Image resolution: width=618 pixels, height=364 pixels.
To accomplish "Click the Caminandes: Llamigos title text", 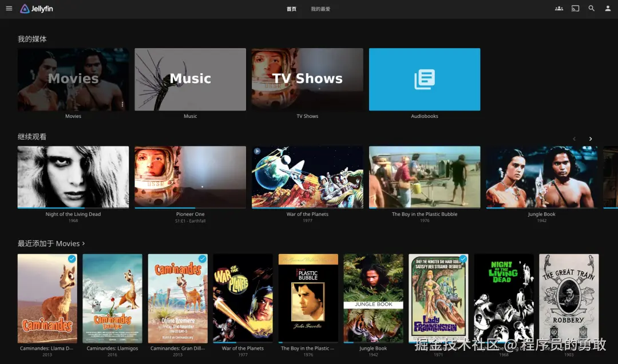I will click(112, 348).
